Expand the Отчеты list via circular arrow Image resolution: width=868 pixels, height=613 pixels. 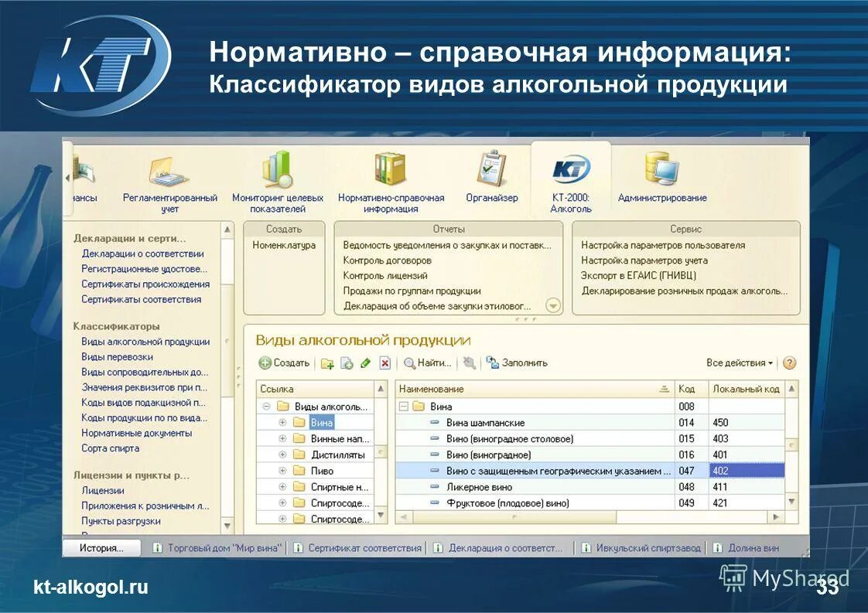552,305
